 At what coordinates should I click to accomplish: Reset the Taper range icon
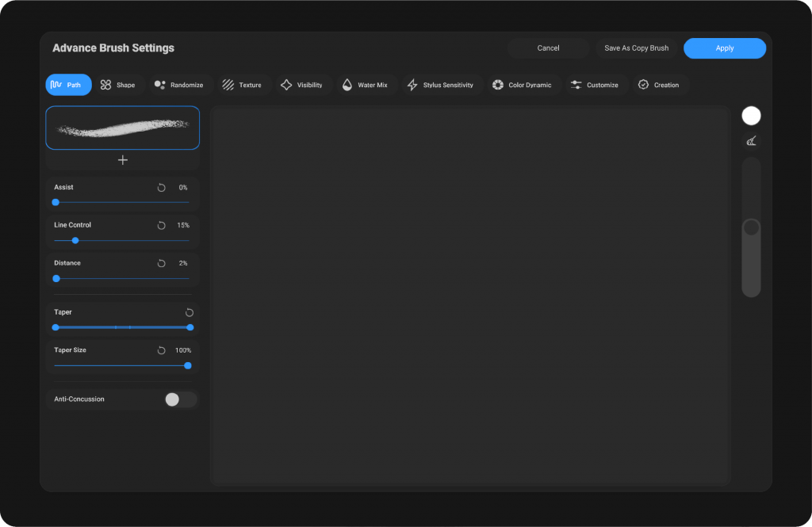coord(190,313)
